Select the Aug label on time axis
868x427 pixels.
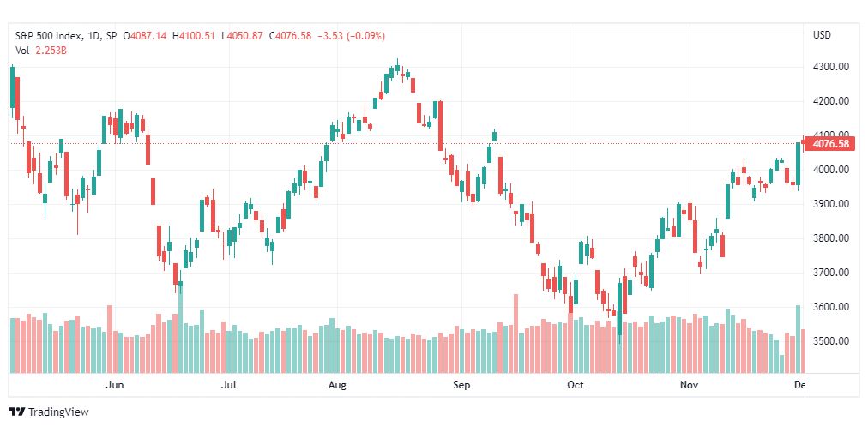336,385
